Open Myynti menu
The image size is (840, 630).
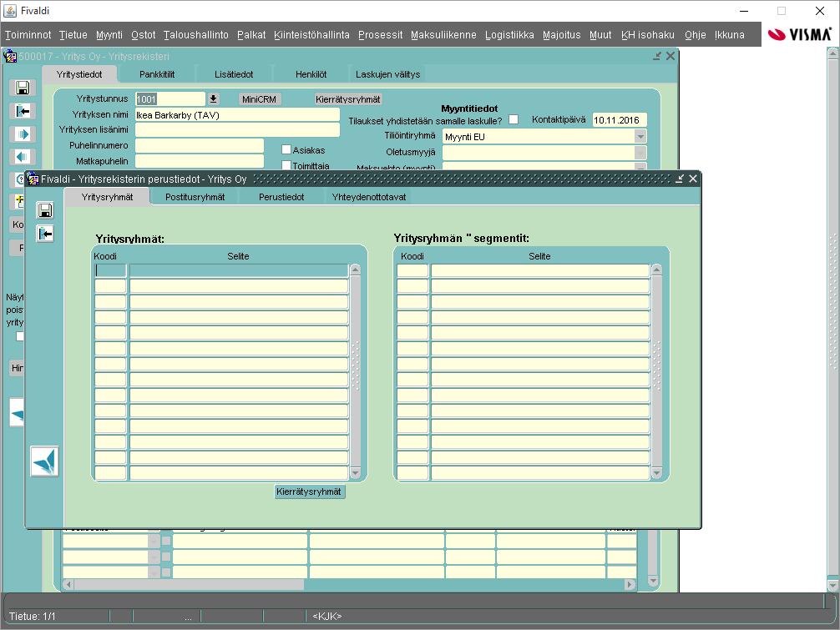click(109, 35)
